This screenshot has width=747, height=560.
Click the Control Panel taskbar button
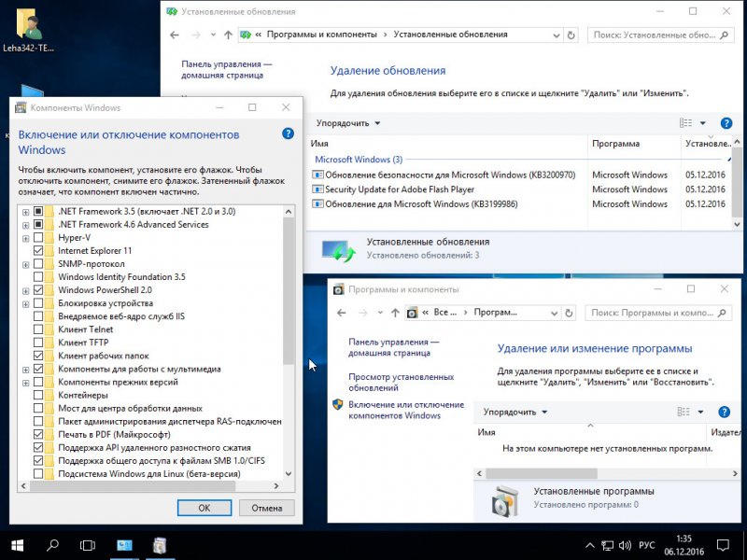124,545
